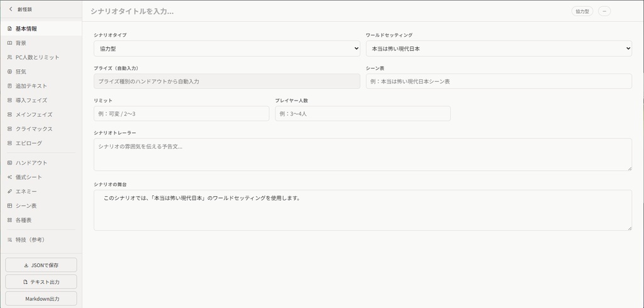Click the back chevron beside 創怪談
Image resolution: width=644 pixels, height=308 pixels.
coord(11,9)
